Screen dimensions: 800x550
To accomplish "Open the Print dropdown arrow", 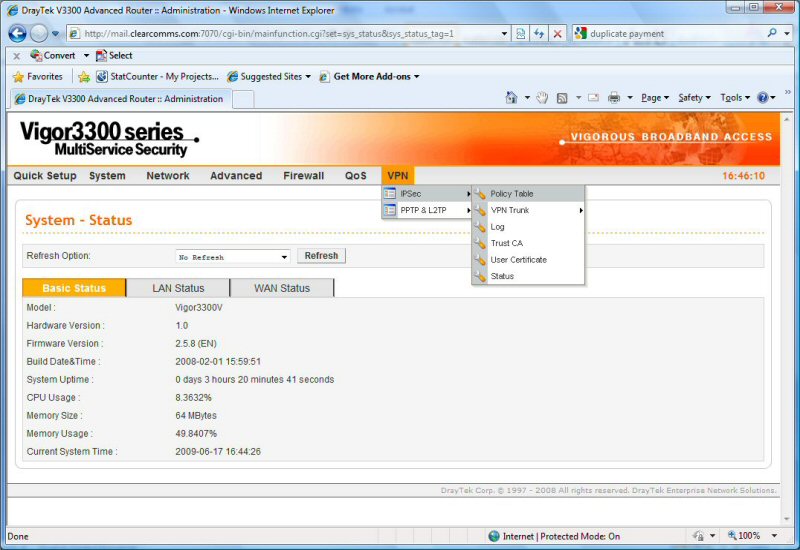I will tap(630, 97).
